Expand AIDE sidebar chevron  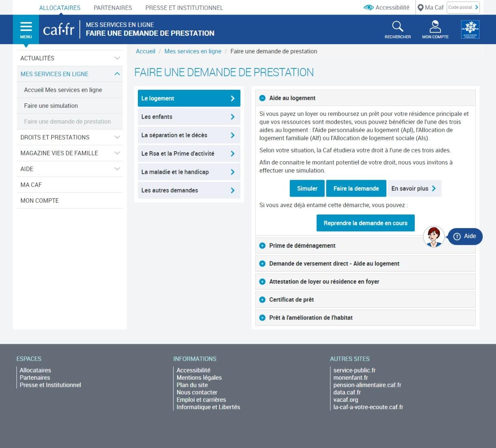tap(117, 169)
